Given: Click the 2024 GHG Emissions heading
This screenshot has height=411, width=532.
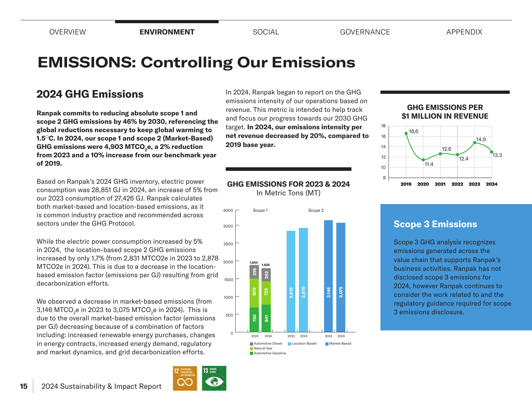Looking at the screenshot, I should point(90,94).
